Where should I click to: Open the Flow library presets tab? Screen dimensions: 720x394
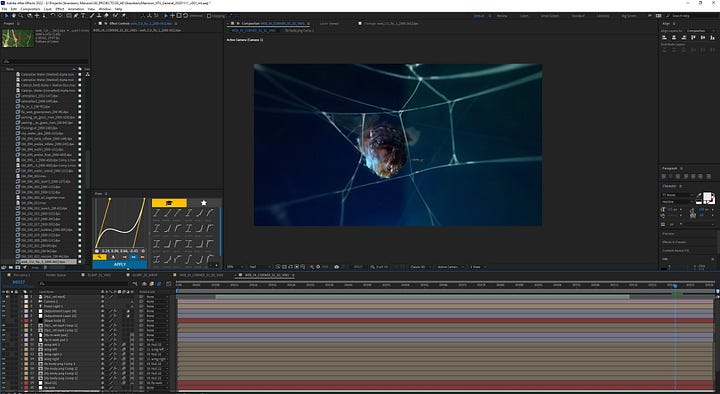point(169,203)
